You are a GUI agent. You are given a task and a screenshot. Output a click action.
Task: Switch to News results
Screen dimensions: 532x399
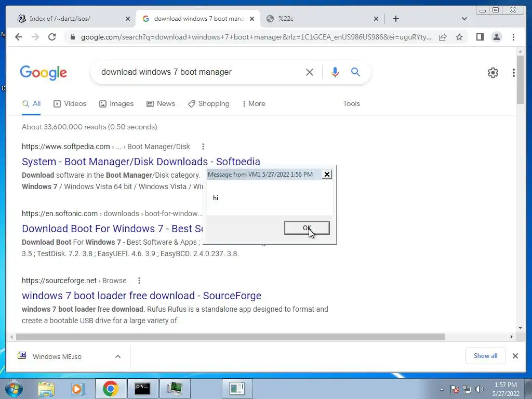point(161,103)
